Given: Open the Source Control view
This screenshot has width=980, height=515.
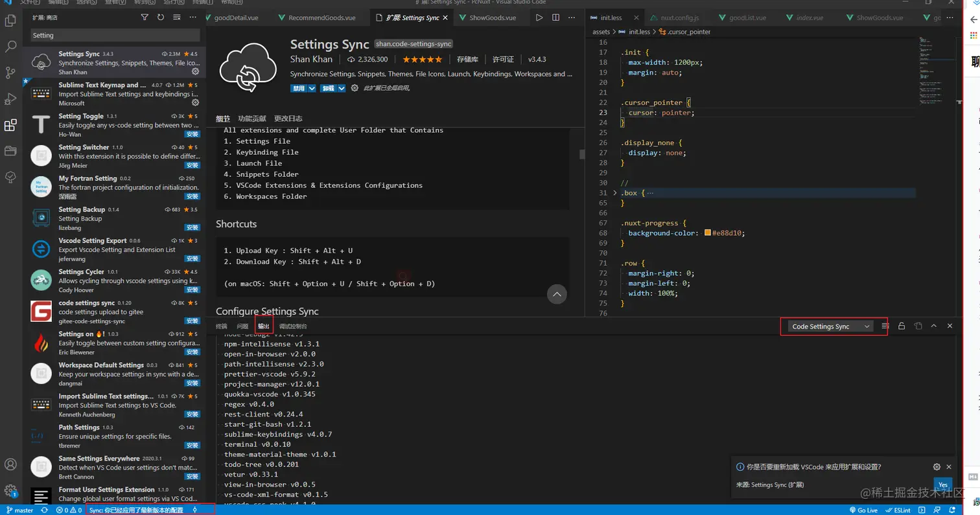Looking at the screenshot, I should point(10,72).
